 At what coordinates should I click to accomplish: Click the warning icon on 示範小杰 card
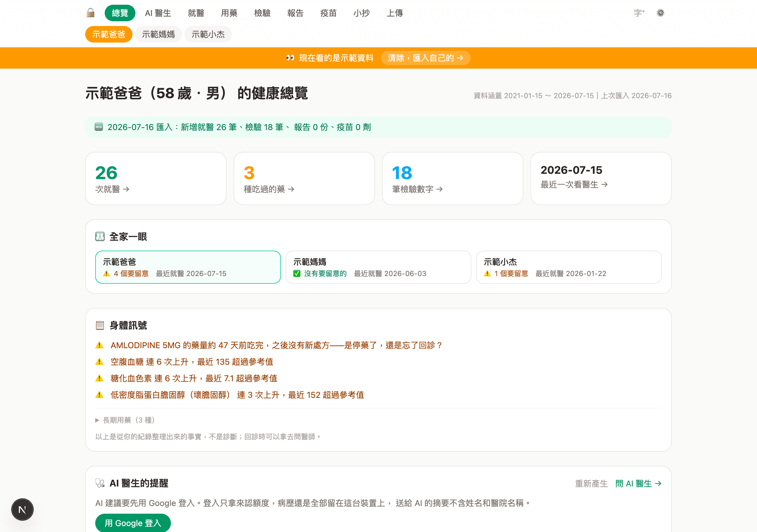[x=487, y=274]
